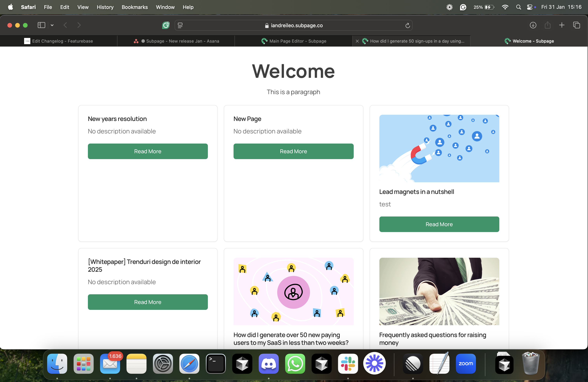The image size is (588, 382).
Task: Click How did I generate over 50 title
Action: 291,338
